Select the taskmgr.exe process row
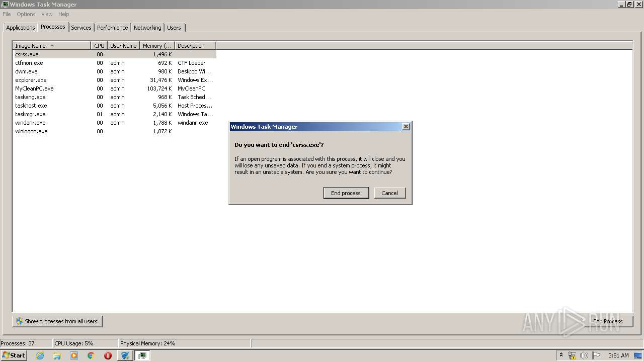The image size is (644, 362). pyautogui.click(x=115, y=114)
